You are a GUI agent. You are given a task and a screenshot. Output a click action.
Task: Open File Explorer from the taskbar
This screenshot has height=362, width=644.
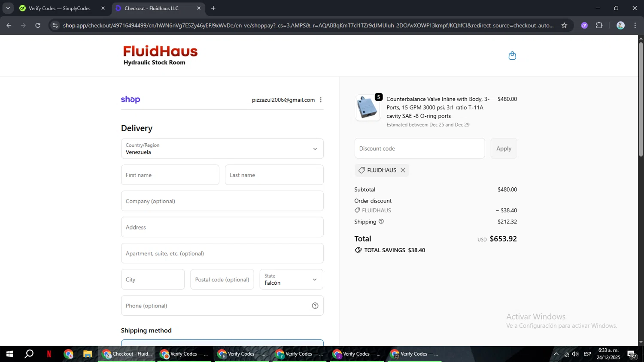pos(88,354)
